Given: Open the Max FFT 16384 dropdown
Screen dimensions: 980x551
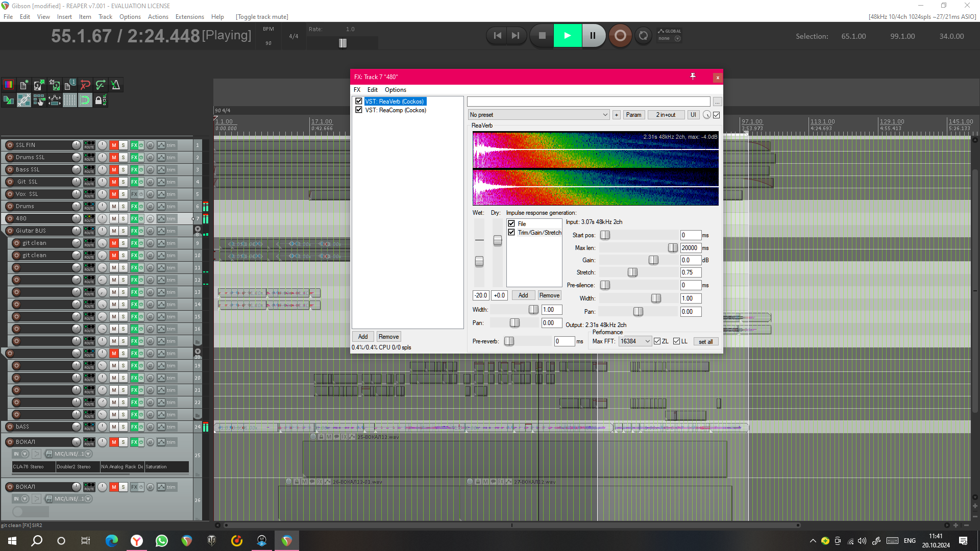Looking at the screenshot, I should [x=635, y=341].
